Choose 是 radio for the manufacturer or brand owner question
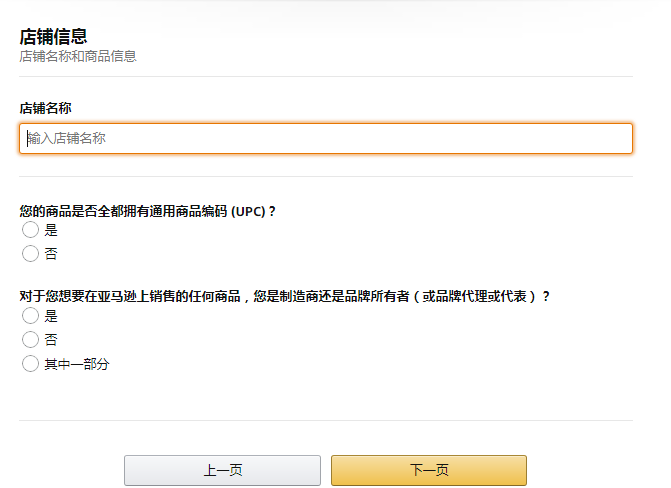This screenshot has height=488, width=671. click(x=30, y=316)
